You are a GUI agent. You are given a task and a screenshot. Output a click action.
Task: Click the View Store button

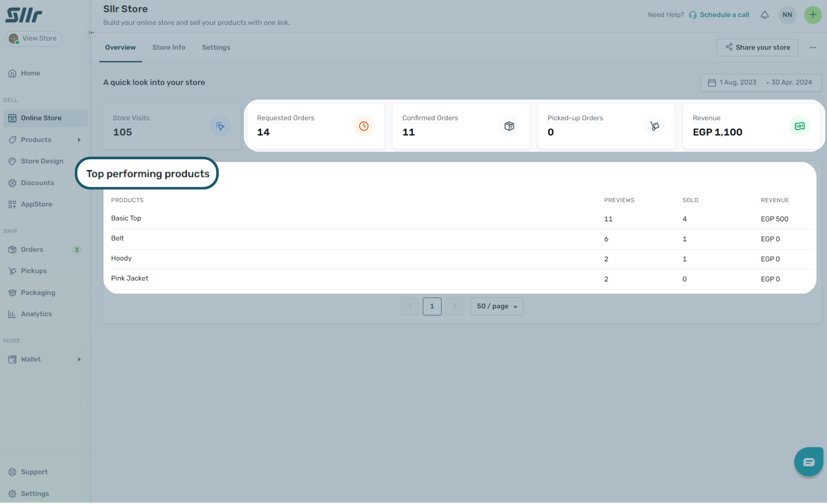click(33, 38)
